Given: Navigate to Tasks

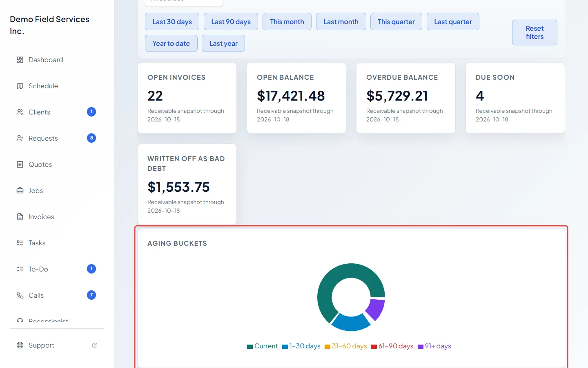Looking at the screenshot, I should [x=57, y=243].
